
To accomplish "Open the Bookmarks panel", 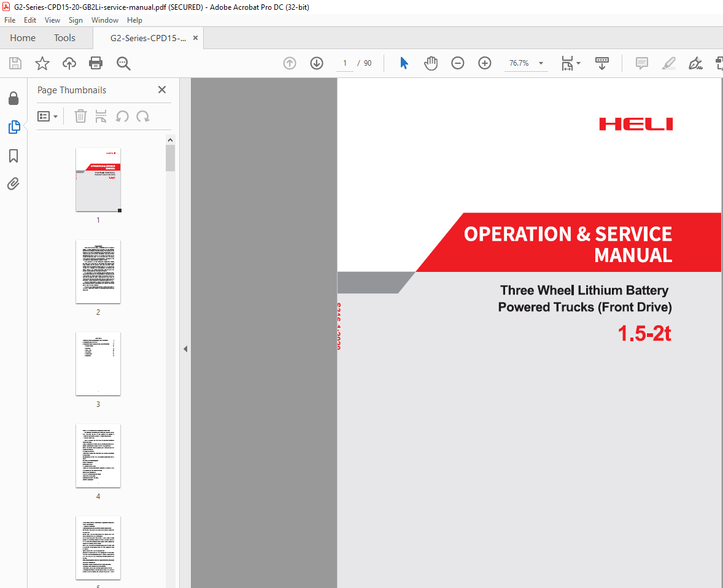I will pos(14,156).
